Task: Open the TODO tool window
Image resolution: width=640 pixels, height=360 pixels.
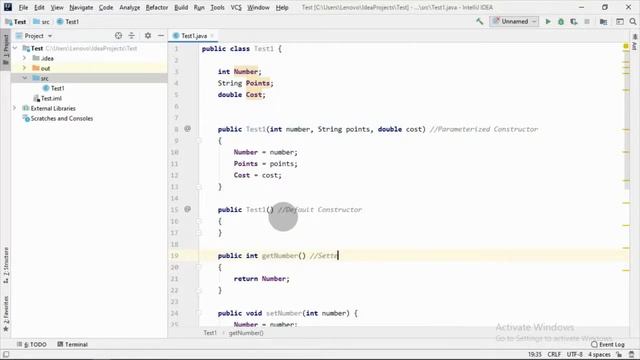Action: (31, 344)
